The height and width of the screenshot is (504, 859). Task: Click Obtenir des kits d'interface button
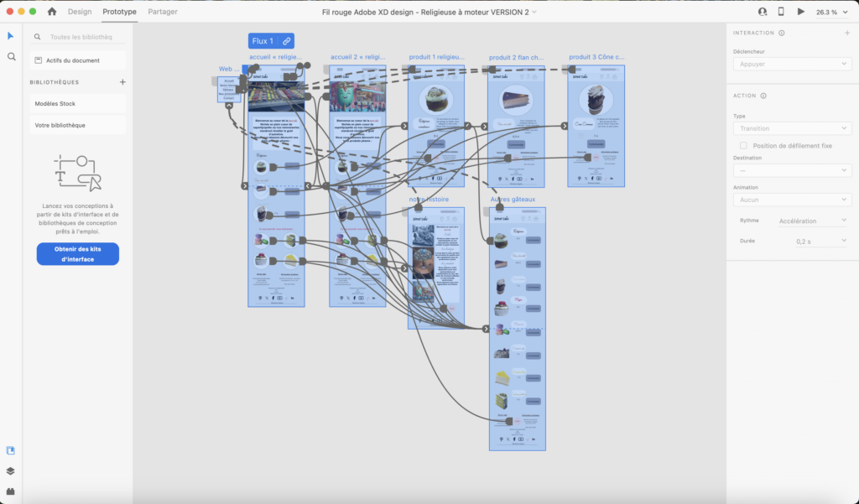77,254
